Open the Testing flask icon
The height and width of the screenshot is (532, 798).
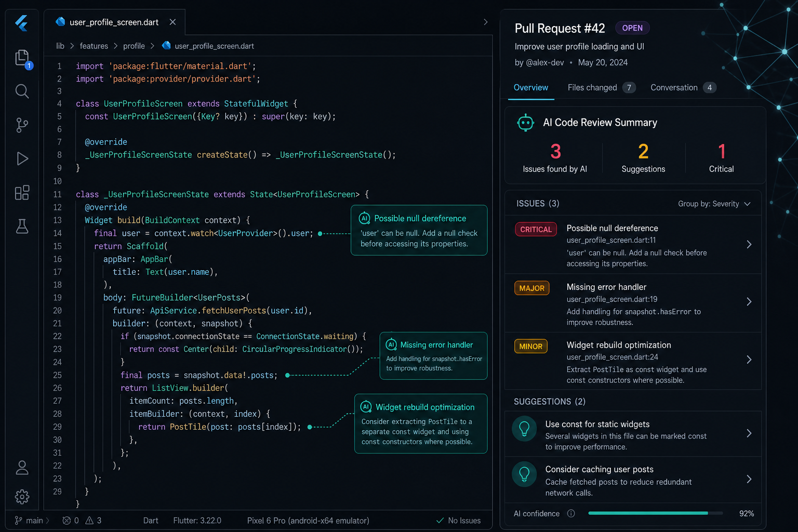click(x=22, y=226)
